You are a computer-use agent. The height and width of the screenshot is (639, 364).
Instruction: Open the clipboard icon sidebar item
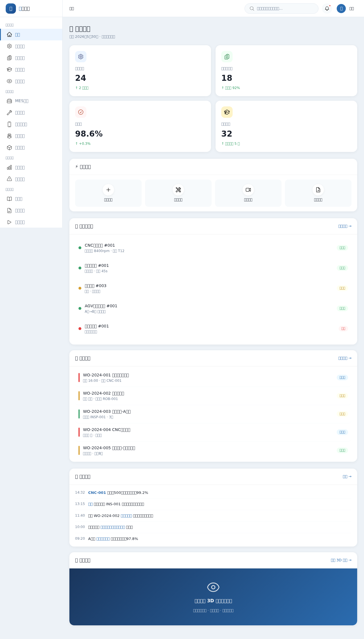(x=31, y=58)
